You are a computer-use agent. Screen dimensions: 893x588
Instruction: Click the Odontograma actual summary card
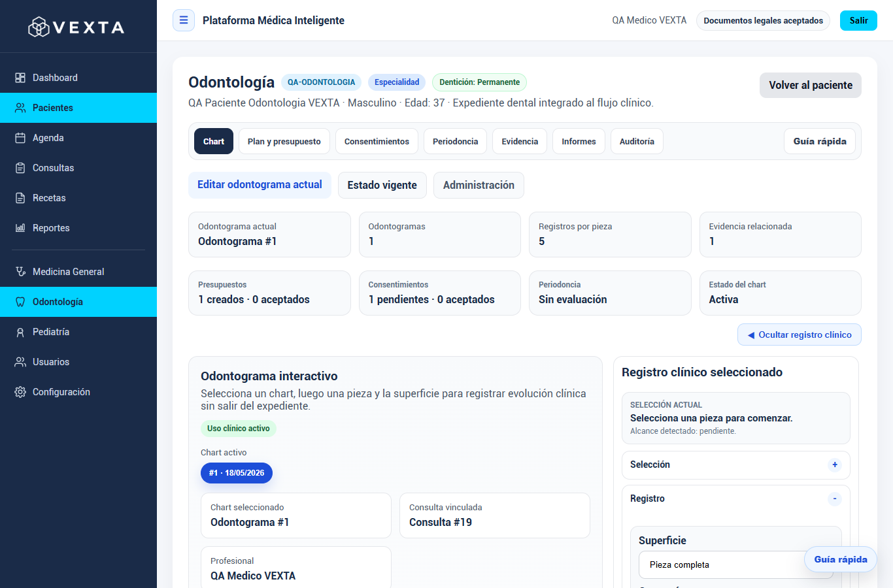269,235
